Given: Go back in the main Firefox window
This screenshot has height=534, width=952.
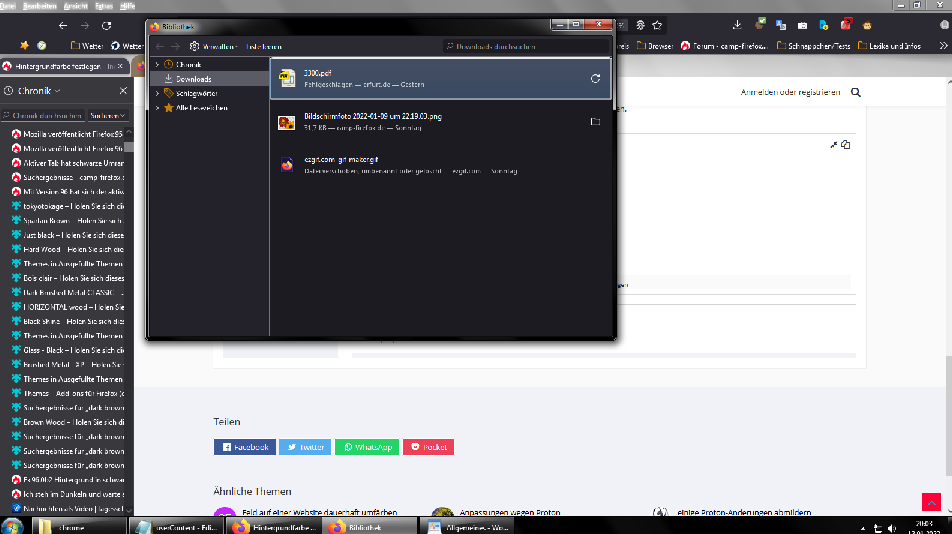Looking at the screenshot, I should pyautogui.click(x=63, y=25).
